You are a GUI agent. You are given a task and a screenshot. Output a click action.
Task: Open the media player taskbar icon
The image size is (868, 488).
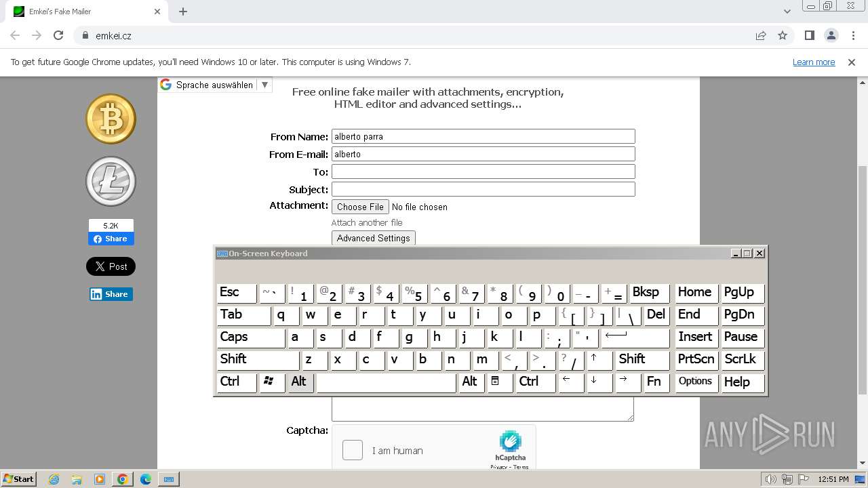click(100, 479)
